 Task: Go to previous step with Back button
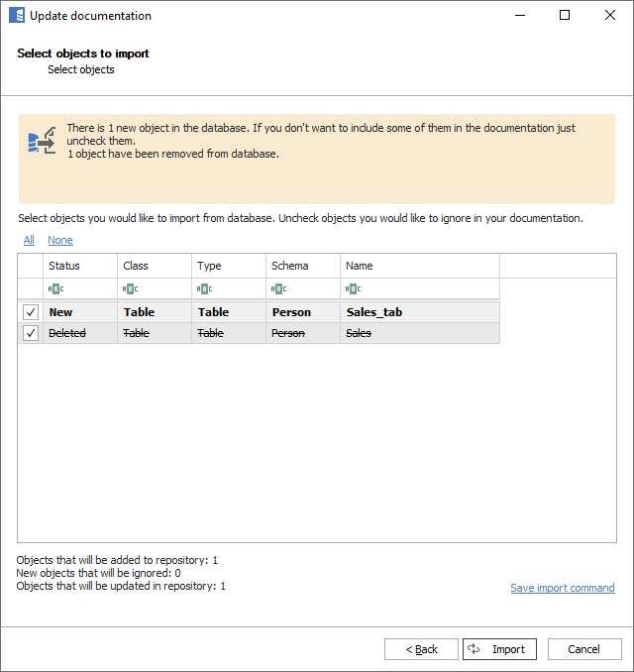tap(421, 649)
